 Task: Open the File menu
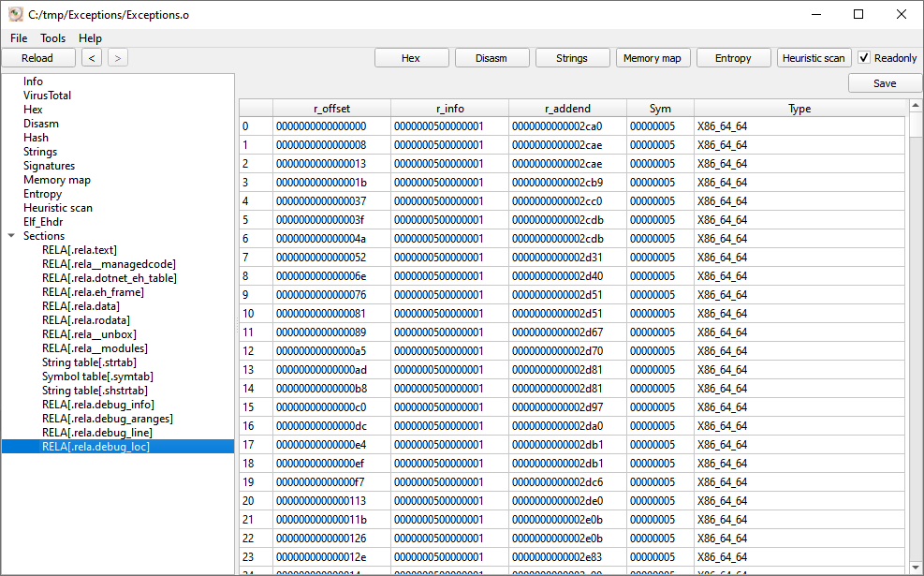pos(18,38)
